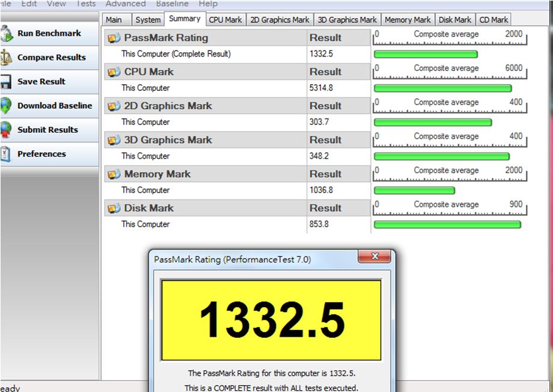Click the Save Result floppy disk icon
The height and width of the screenshot is (392, 553).
pyautogui.click(x=5, y=82)
